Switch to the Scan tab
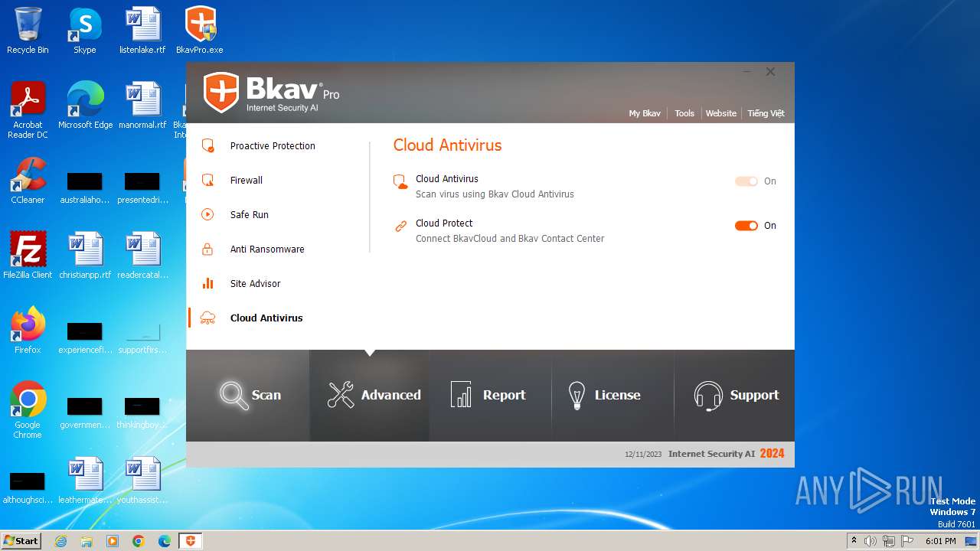Viewport: 980px width, 551px height. [x=247, y=396]
